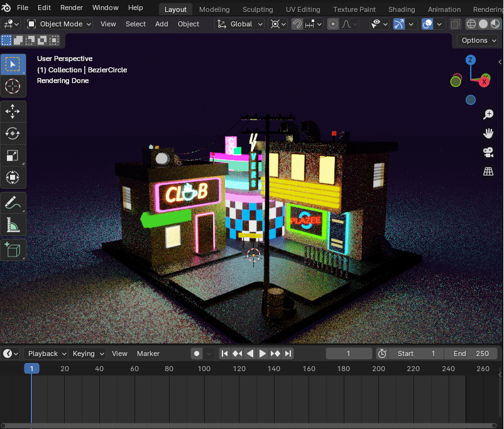Activate the Move tool
The image size is (504, 429).
pyautogui.click(x=13, y=112)
